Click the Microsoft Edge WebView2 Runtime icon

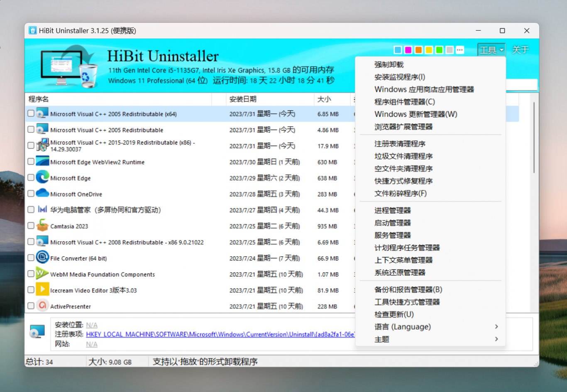42,162
